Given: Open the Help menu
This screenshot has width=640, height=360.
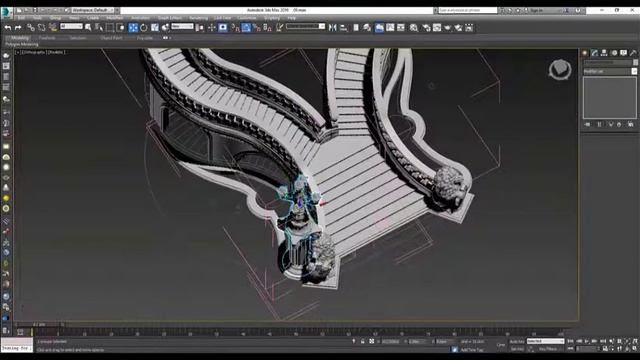Looking at the screenshot, I should (291, 18).
